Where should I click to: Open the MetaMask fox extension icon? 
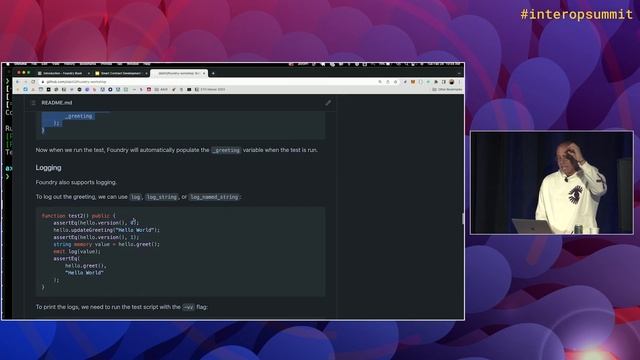click(413, 82)
